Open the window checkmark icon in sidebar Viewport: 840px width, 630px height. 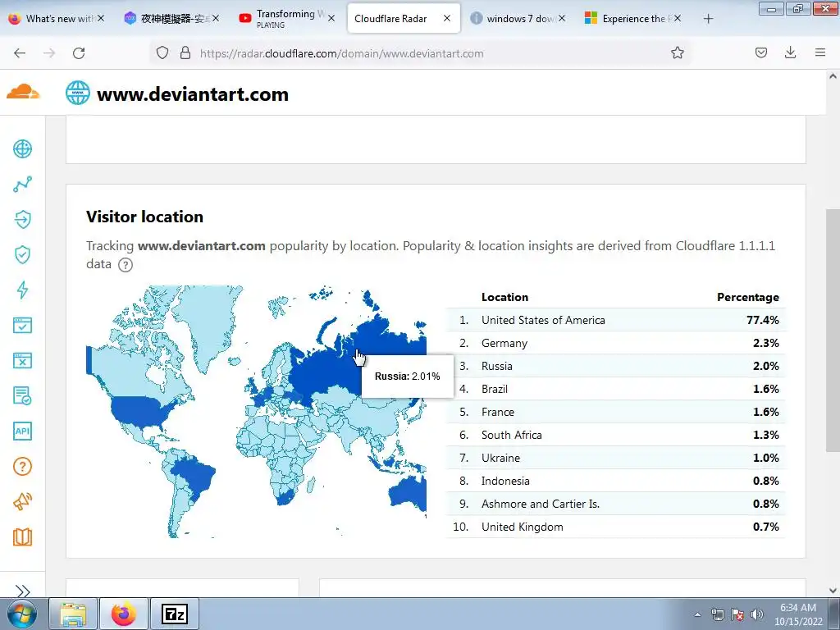click(x=22, y=325)
